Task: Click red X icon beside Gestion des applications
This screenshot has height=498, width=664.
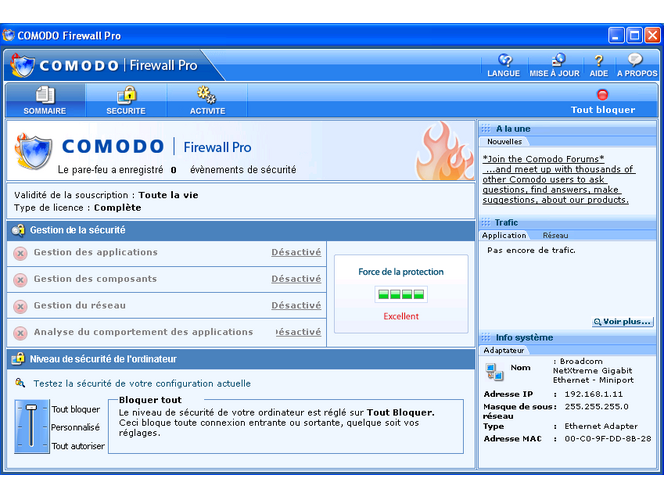Action: click(x=20, y=254)
